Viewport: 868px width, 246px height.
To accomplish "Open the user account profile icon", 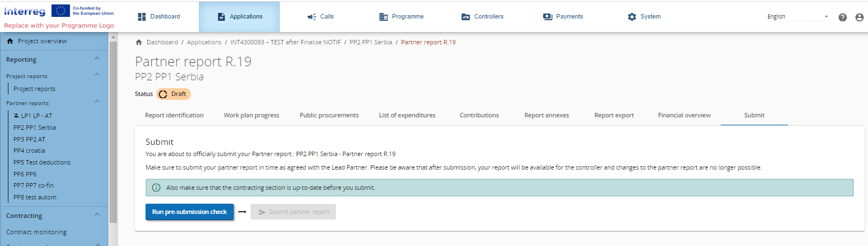I will 859,17.
